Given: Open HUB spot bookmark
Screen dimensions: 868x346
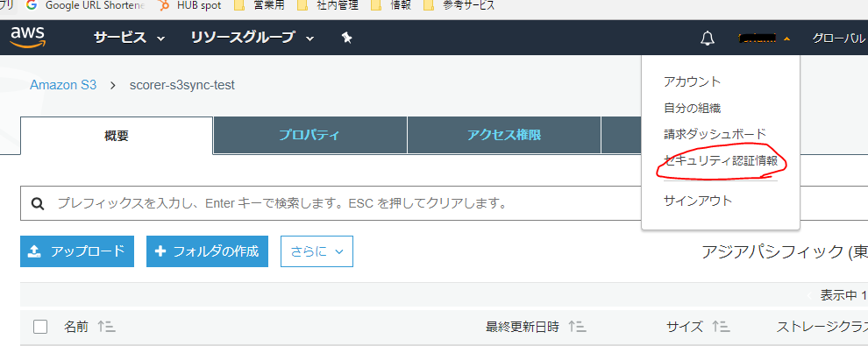Looking at the screenshot, I should coord(189,6).
